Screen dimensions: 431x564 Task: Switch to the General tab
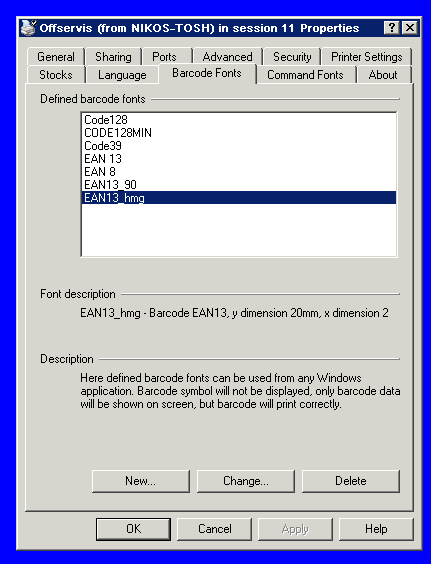56,57
